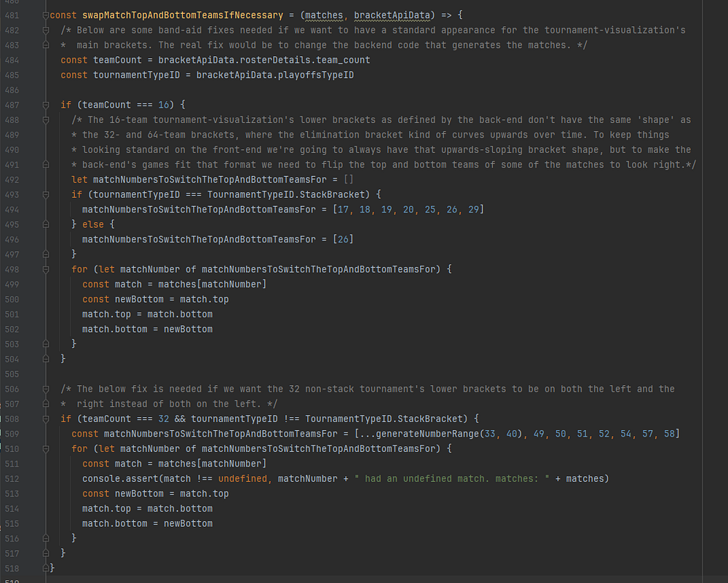Click the comment text on line 483
The image size is (728, 583).
(x=324, y=45)
